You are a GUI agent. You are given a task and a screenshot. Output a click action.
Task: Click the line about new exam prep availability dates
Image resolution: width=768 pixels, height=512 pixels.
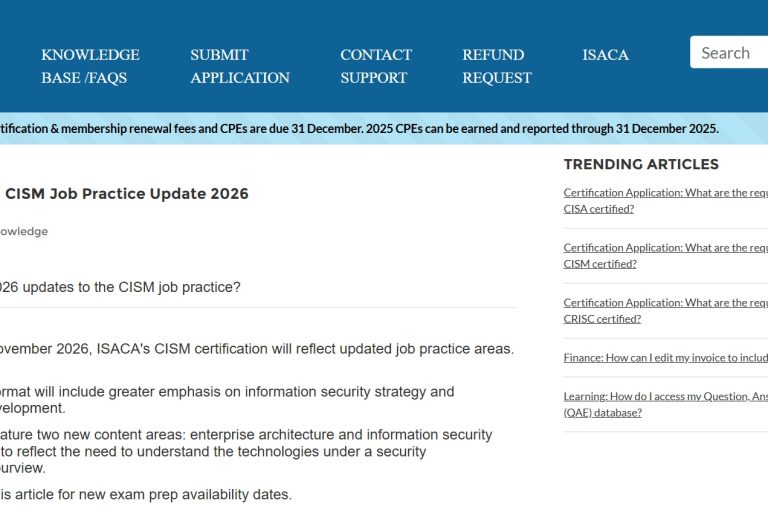pos(146,494)
